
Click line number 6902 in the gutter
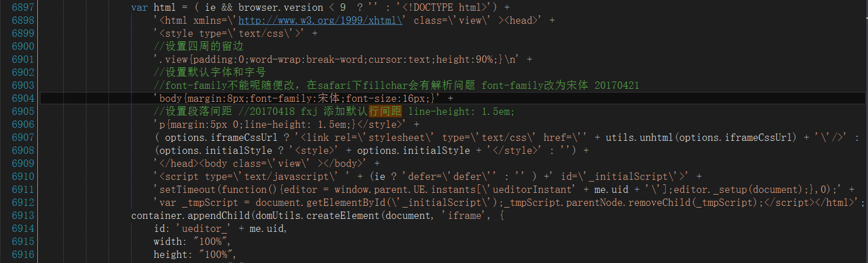click(x=23, y=72)
